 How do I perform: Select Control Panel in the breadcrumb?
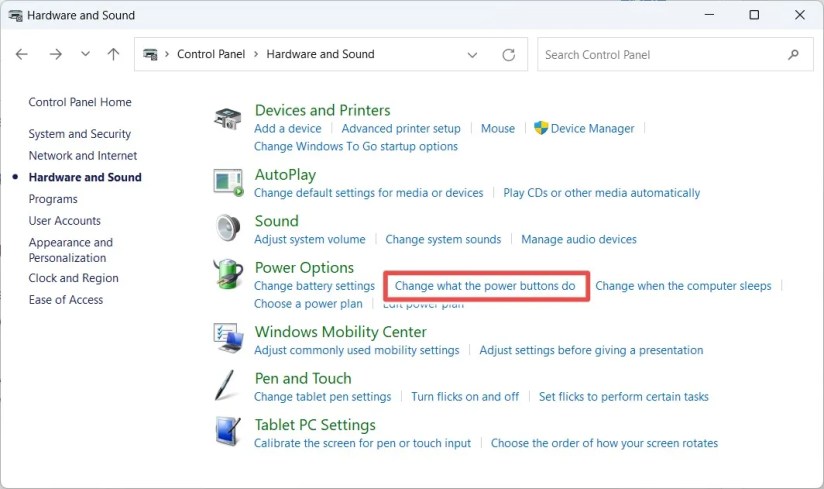(x=211, y=54)
